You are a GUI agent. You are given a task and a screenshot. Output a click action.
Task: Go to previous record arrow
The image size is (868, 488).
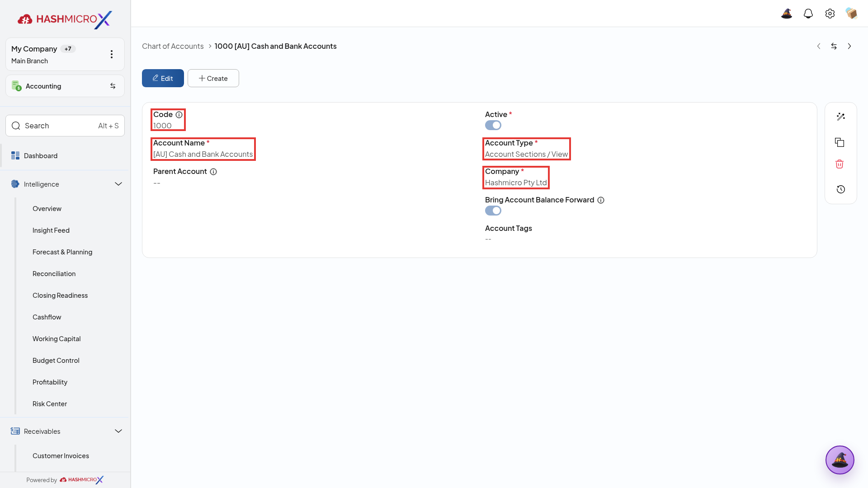(819, 46)
